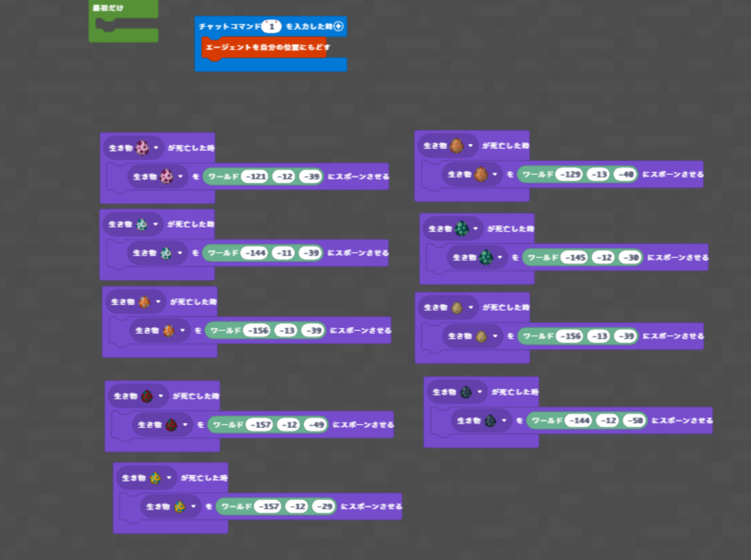This screenshot has height=560, width=751.
Task: Click the Z coordinate field -49
Action: 316,425
